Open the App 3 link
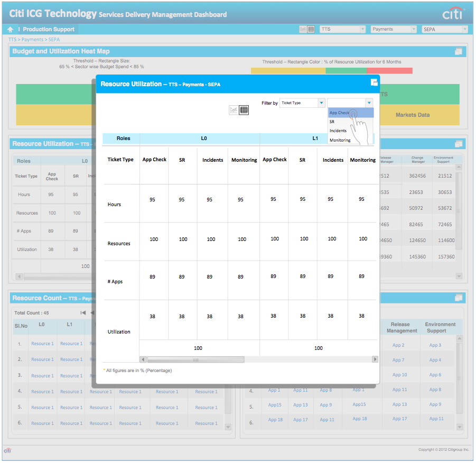Image resolution: width=476 pixels, height=463 pixels. pos(435,345)
